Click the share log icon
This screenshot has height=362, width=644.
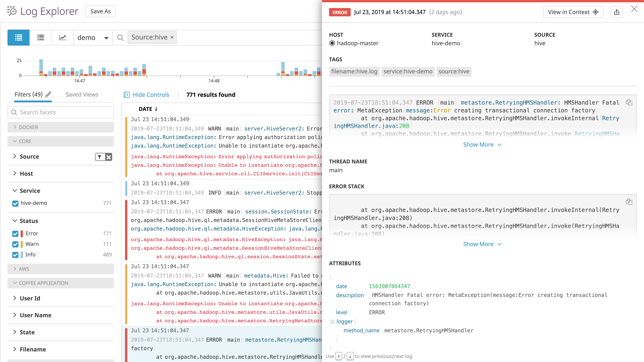click(x=616, y=12)
